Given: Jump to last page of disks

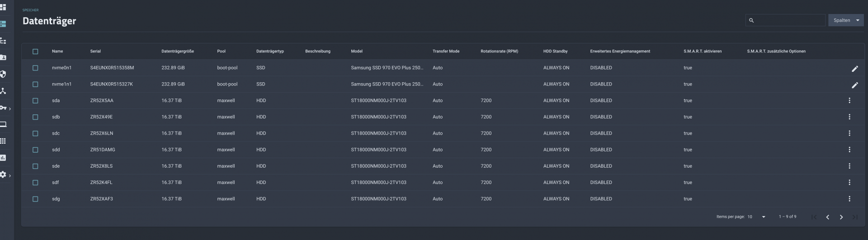Looking at the screenshot, I should point(855,217).
